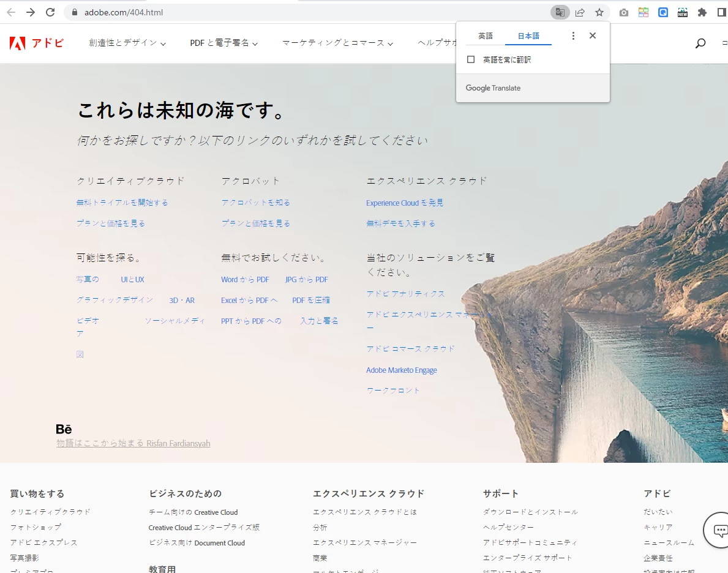Open the Experience Cloud を発見 link
Viewport: 728px width, 573px height.
404,203
